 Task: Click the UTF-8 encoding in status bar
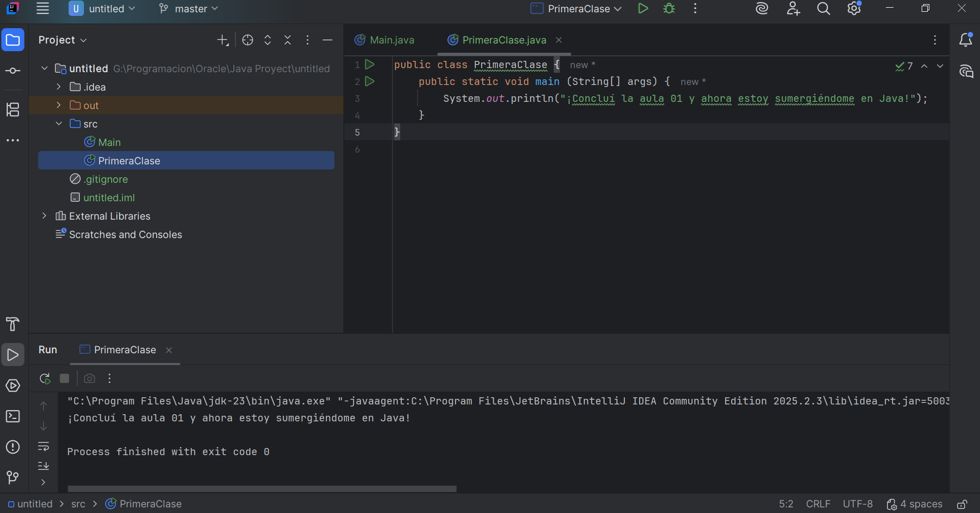click(x=858, y=504)
